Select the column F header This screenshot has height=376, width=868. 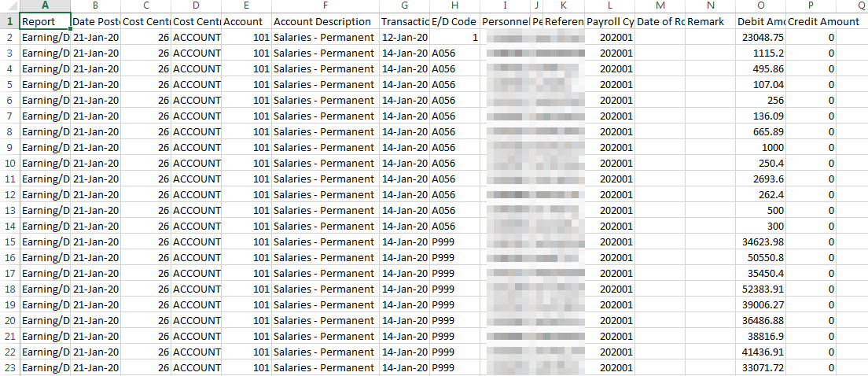pos(325,6)
